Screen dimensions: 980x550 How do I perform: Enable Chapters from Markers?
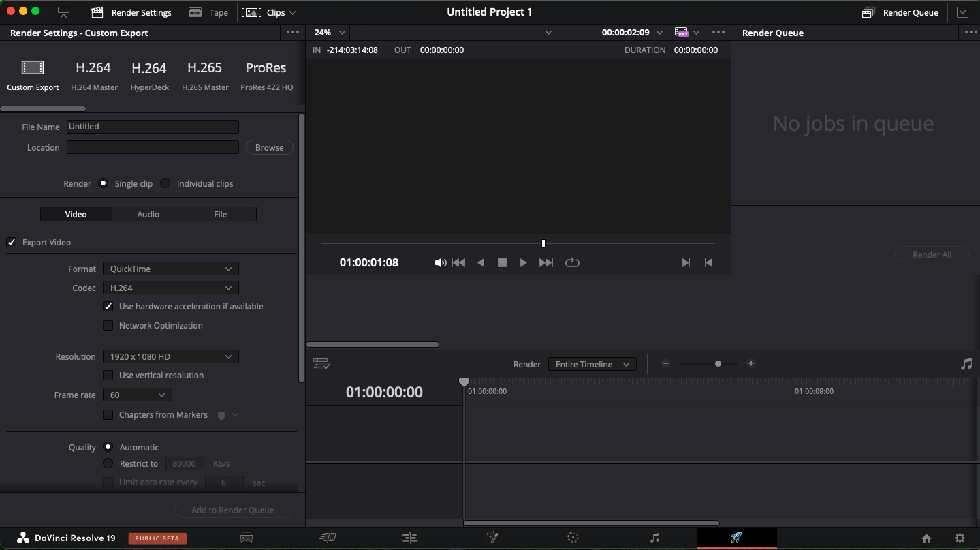pos(108,415)
